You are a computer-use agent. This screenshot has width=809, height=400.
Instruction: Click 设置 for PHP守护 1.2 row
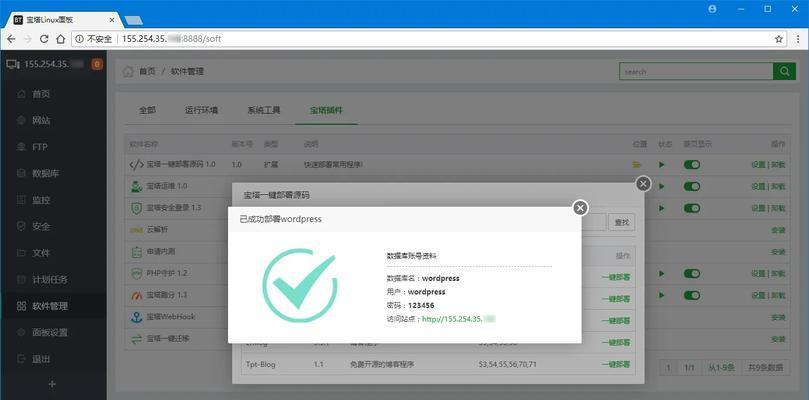(758, 273)
